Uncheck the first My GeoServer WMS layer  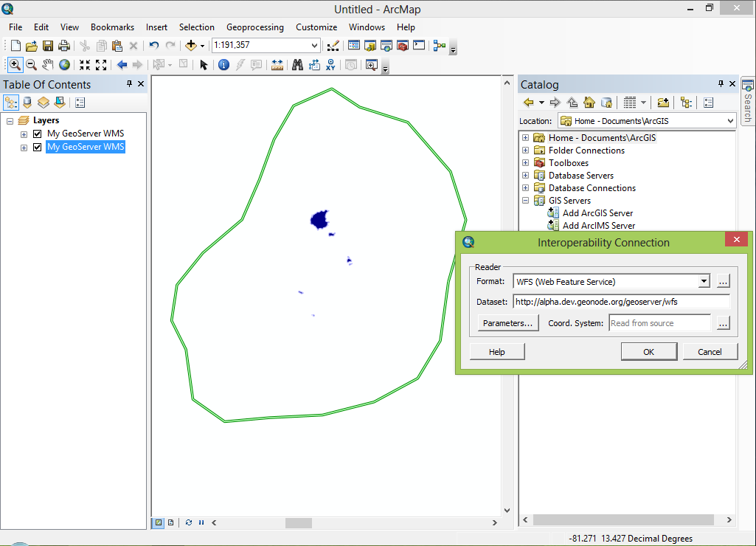[37, 134]
